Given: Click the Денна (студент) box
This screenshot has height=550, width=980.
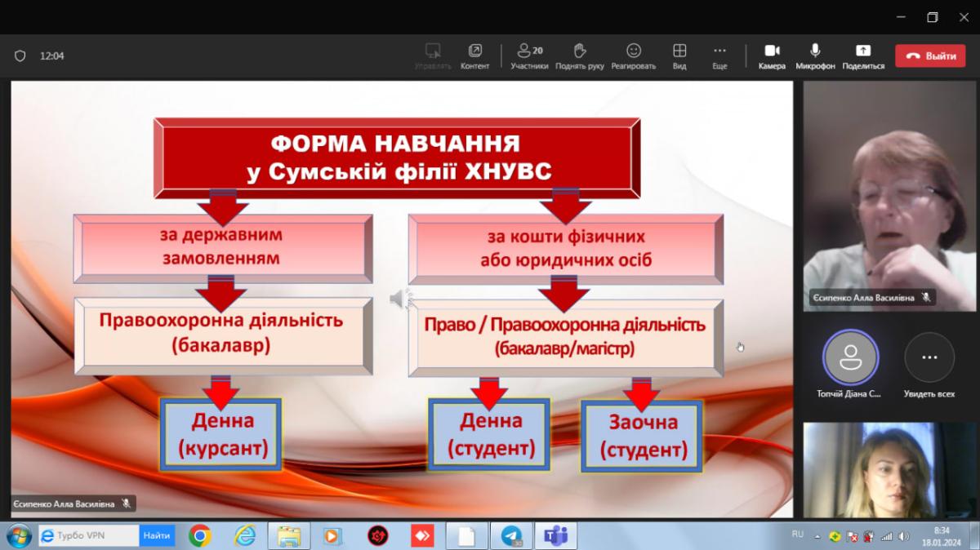Looking at the screenshot, I should (x=491, y=434).
